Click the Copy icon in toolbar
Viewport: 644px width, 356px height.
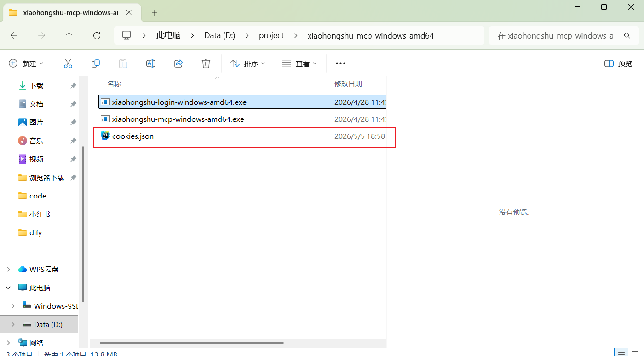96,63
